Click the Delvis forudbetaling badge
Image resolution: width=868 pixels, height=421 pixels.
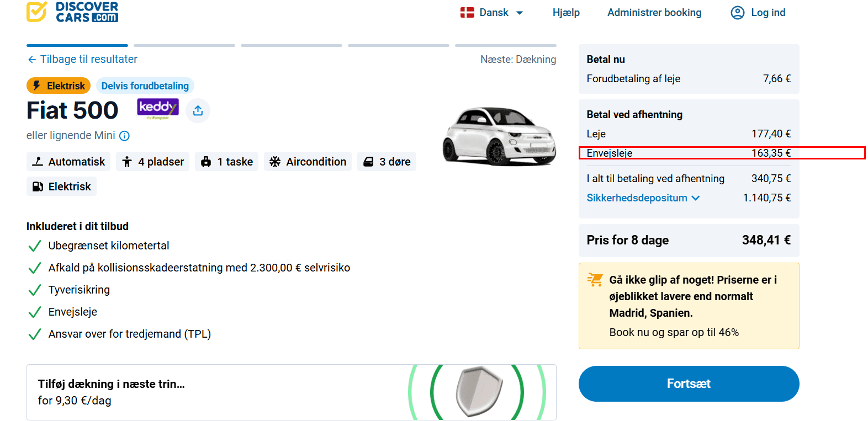pyautogui.click(x=145, y=86)
